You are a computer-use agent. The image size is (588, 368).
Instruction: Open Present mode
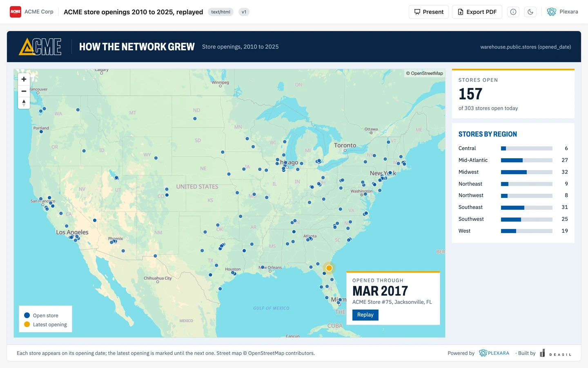[x=429, y=12]
